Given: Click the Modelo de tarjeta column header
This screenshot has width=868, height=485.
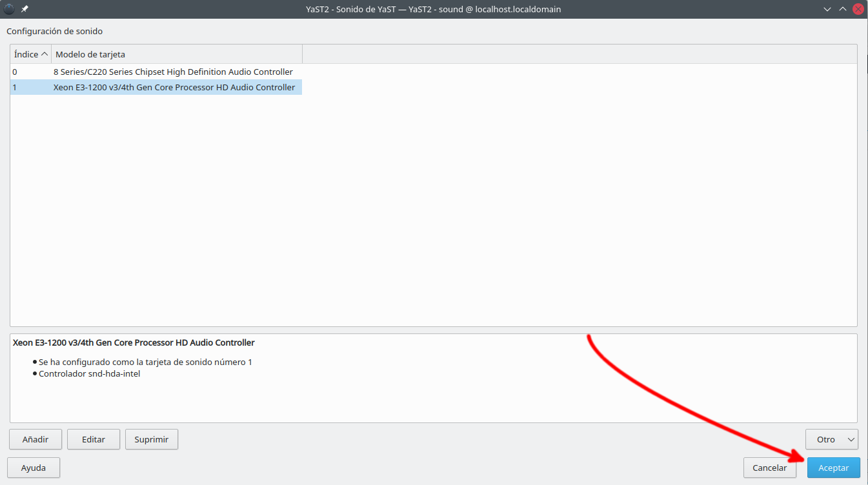Looking at the screenshot, I should (176, 54).
